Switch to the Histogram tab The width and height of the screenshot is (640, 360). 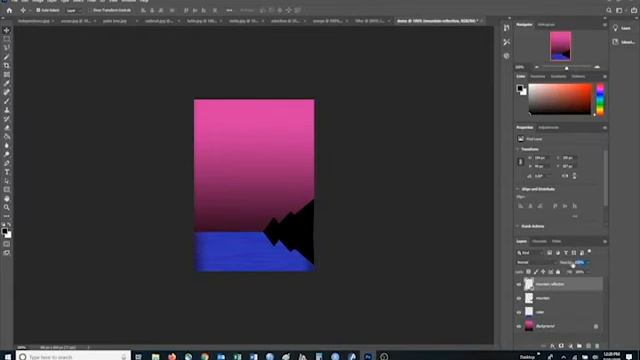pyautogui.click(x=546, y=25)
